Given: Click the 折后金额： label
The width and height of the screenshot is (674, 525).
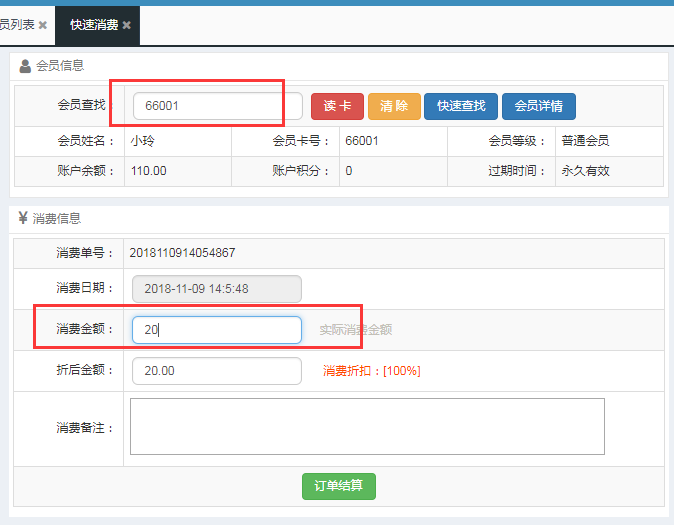Looking at the screenshot, I should click(84, 370).
